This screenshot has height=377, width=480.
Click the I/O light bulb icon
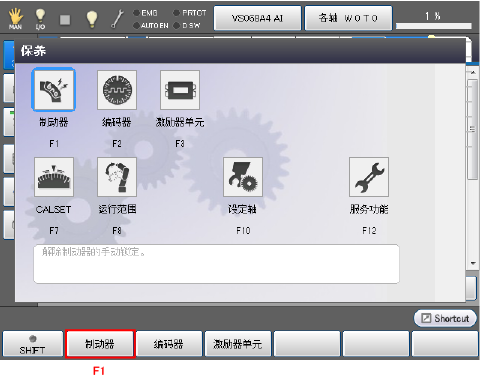[40, 19]
